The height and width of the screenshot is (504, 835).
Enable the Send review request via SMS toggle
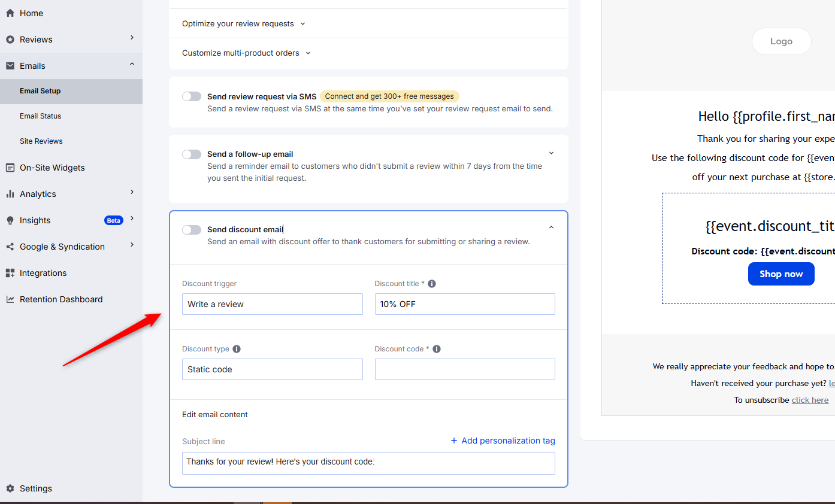[x=192, y=96]
